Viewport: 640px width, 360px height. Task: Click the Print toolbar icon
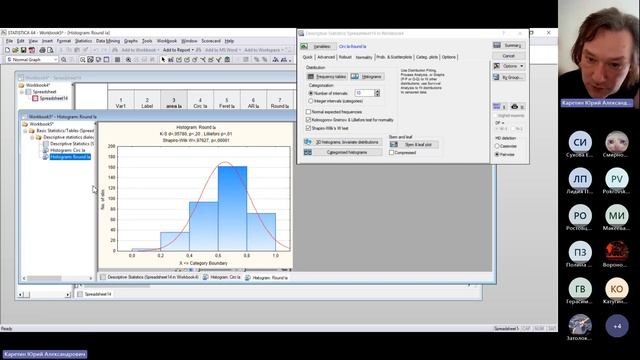pos(42,50)
